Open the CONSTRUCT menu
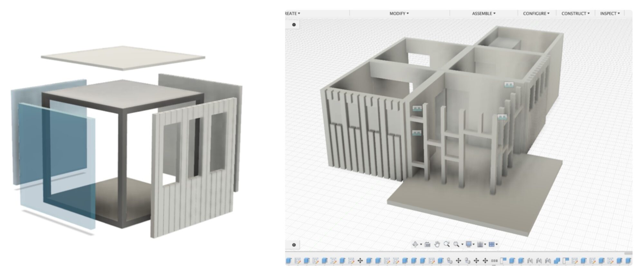644x279 pixels. [x=575, y=14]
